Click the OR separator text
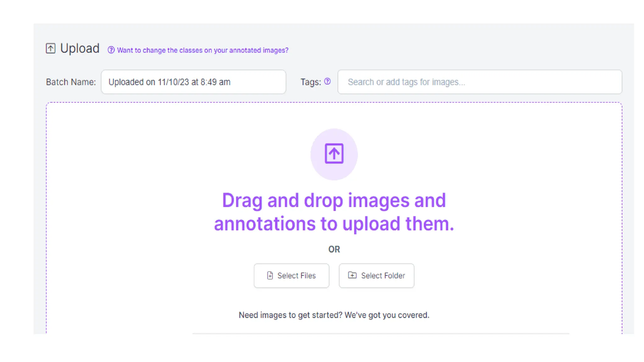This screenshot has width=644, height=362. 334,249
